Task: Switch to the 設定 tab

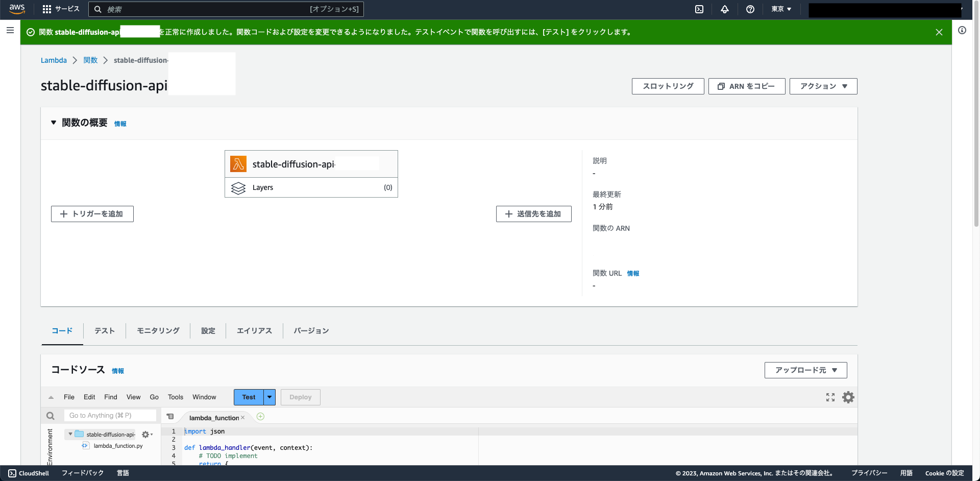Action: [x=208, y=331]
